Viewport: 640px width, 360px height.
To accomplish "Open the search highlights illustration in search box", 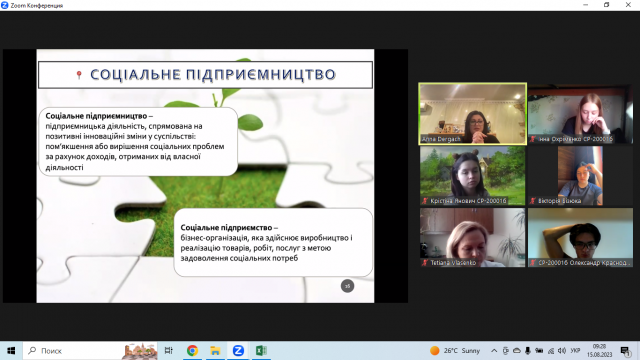I will (x=140, y=351).
